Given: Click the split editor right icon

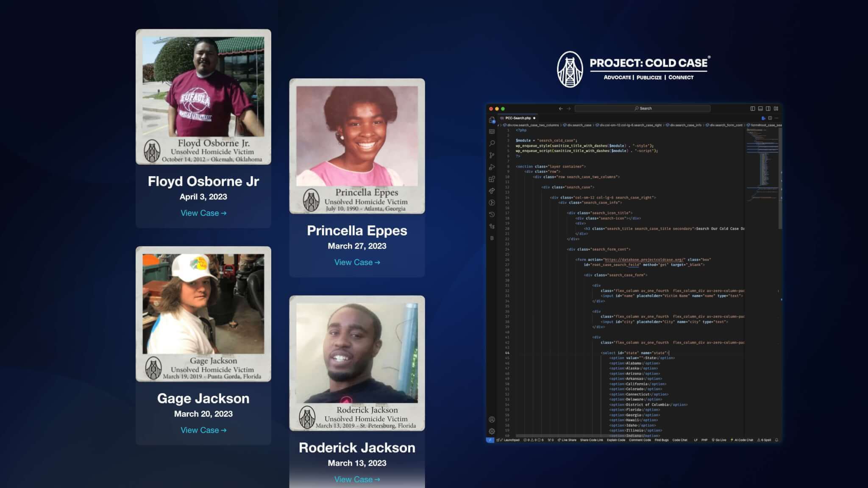Looking at the screenshot, I should tap(770, 118).
